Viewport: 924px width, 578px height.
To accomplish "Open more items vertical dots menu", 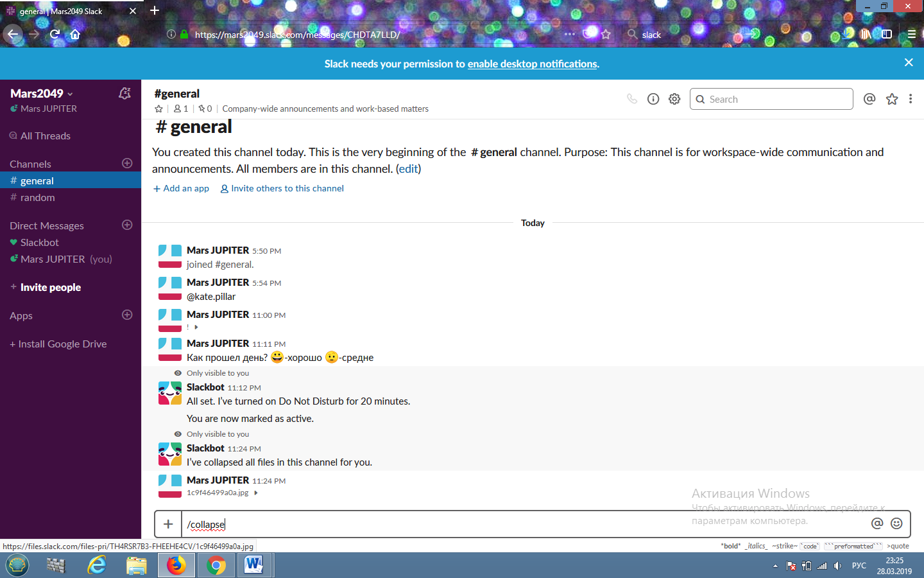I will [x=911, y=99].
